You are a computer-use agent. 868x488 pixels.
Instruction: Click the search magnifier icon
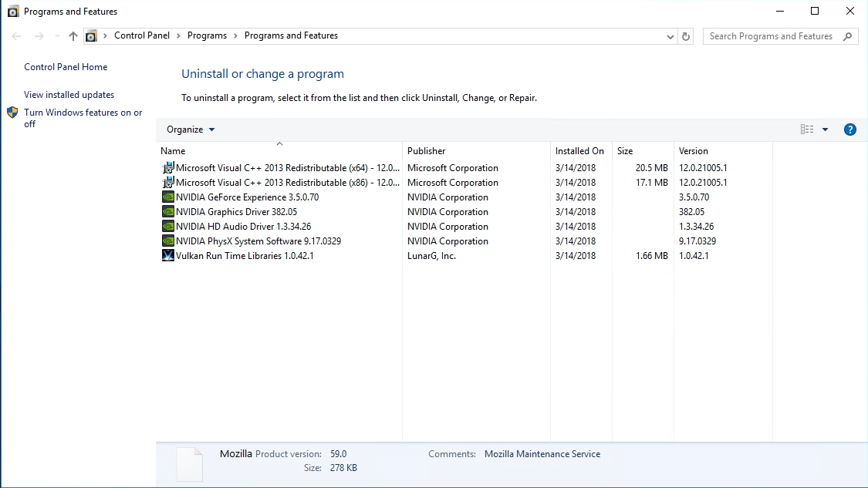tap(847, 36)
